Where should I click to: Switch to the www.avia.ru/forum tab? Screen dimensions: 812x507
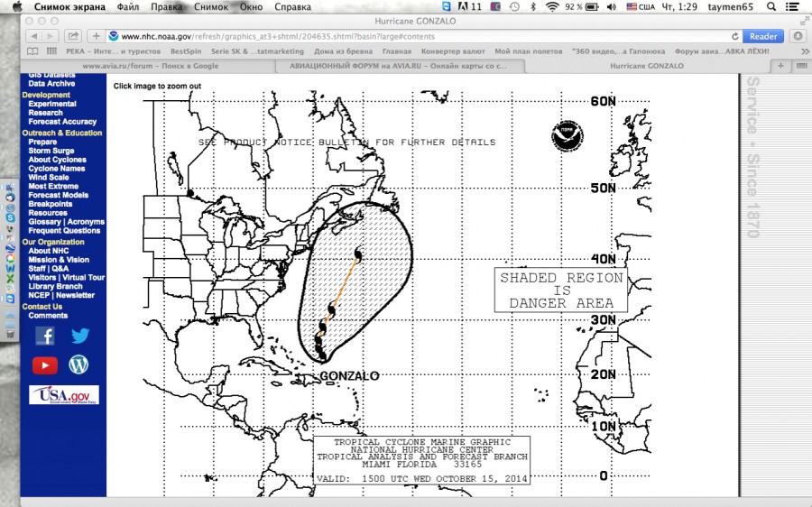pyautogui.click(x=150, y=66)
